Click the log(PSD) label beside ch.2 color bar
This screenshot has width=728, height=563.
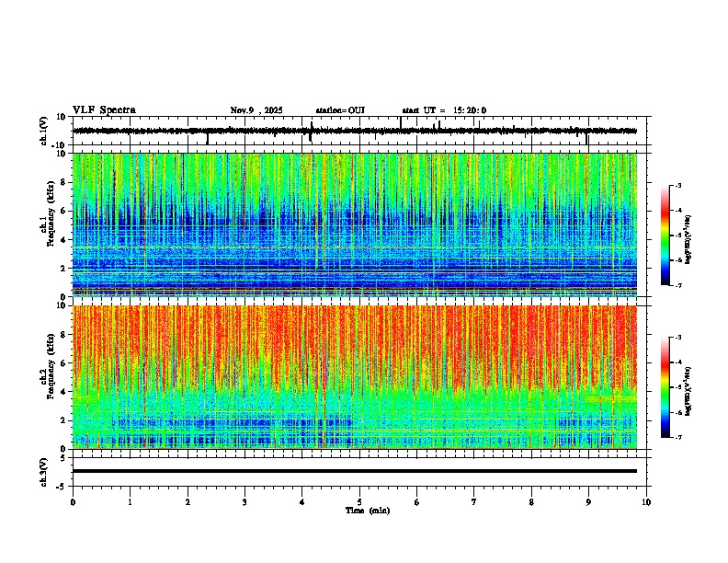click(688, 391)
